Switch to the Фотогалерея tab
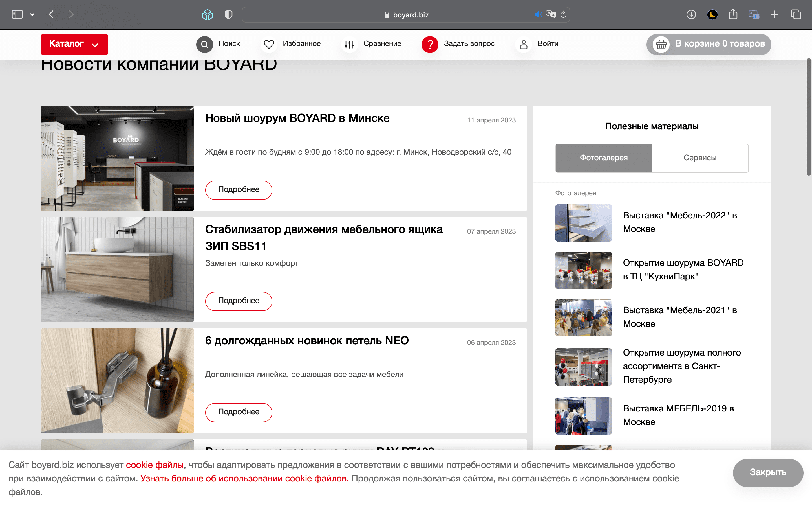 click(604, 158)
